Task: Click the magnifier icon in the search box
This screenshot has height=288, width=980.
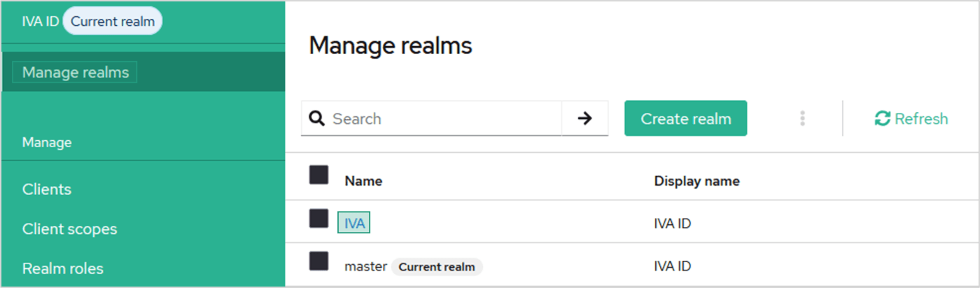Action: pyautogui.click(x=316, y=119)
